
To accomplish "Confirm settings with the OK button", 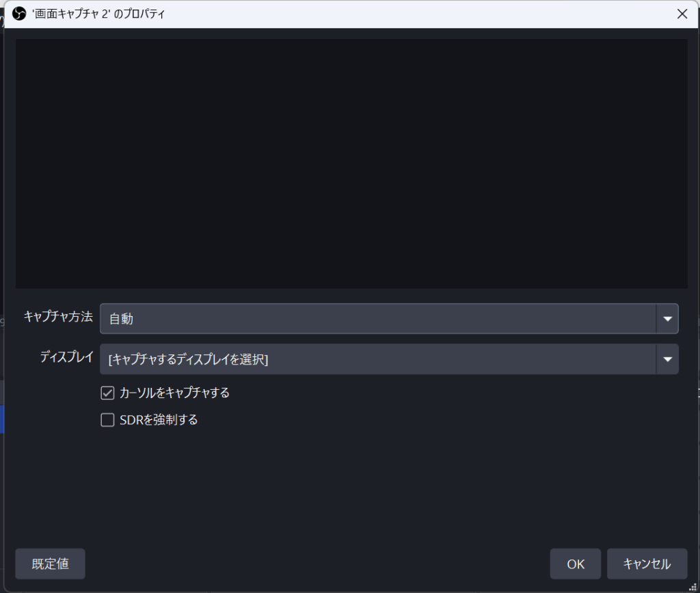I will coord(576,564).
